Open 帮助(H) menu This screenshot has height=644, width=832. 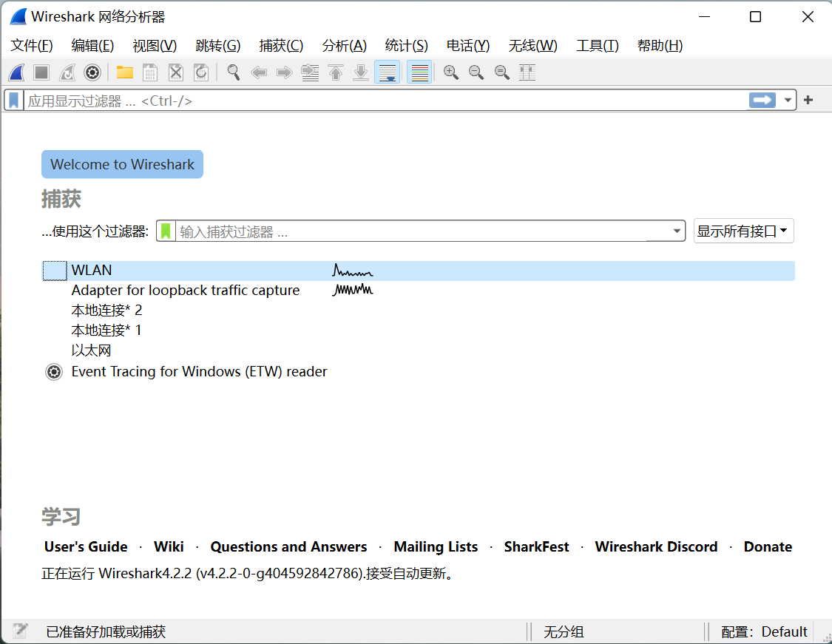[660, 46]
